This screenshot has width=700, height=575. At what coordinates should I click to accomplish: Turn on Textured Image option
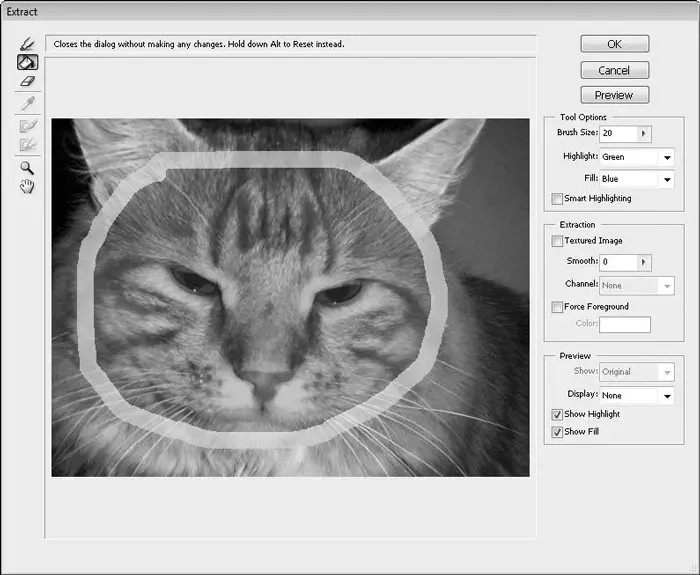557,241
